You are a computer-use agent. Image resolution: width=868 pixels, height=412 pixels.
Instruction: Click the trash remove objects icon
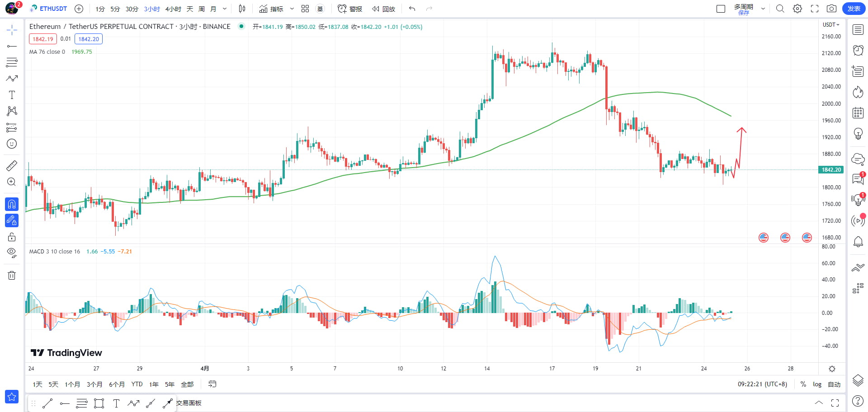click(12, 275)
